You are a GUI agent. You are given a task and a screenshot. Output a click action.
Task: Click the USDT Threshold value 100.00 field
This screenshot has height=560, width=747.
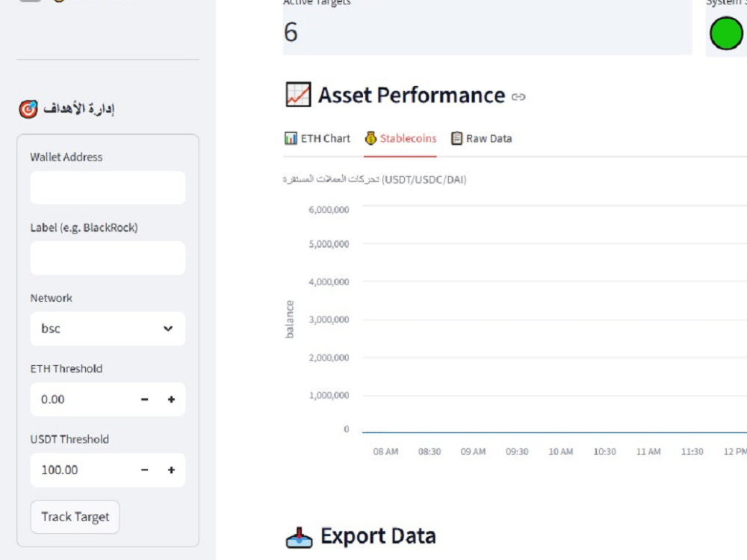click(81, 470)
